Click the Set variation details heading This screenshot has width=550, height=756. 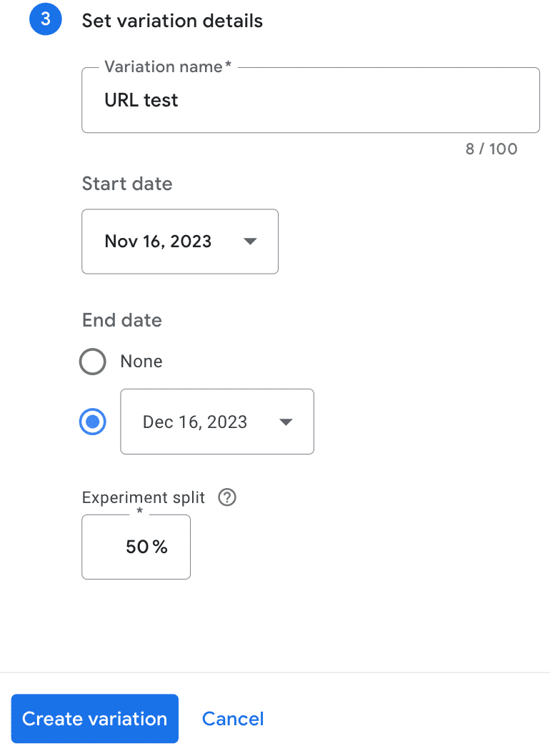(x=171, y=21)
